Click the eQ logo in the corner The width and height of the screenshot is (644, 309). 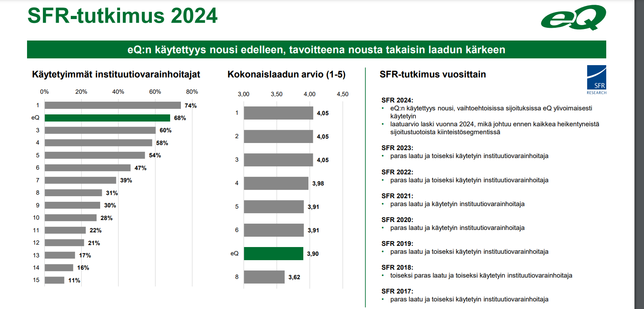click(573, 17)
